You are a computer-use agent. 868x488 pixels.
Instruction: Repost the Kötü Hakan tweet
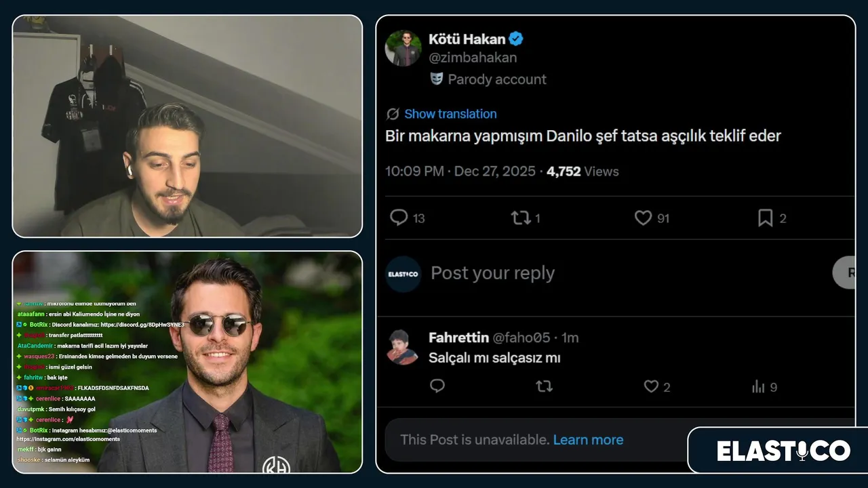tap(521, 218)
